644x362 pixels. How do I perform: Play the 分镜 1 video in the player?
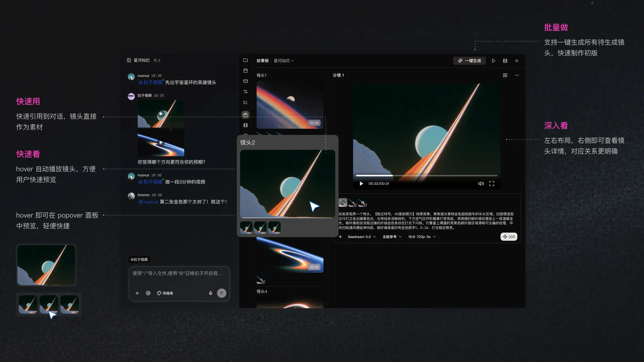pos(362,184)
